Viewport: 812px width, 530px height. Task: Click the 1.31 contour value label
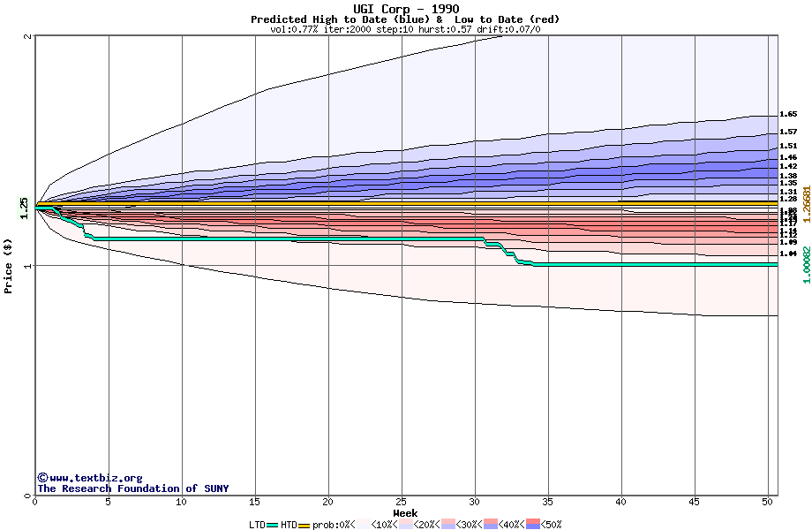(788, 192)
